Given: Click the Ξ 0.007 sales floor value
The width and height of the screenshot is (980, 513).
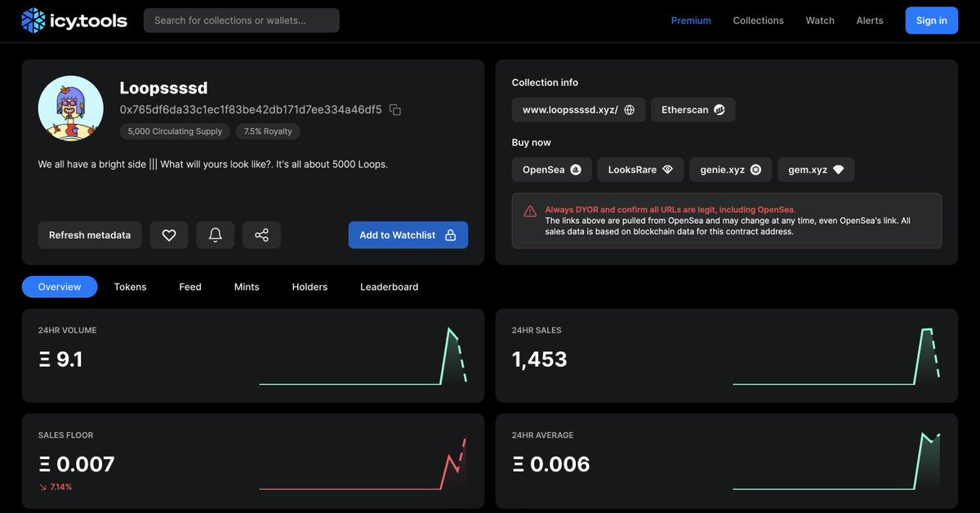Looking at the screenshot, I should (x=77, y=465).
